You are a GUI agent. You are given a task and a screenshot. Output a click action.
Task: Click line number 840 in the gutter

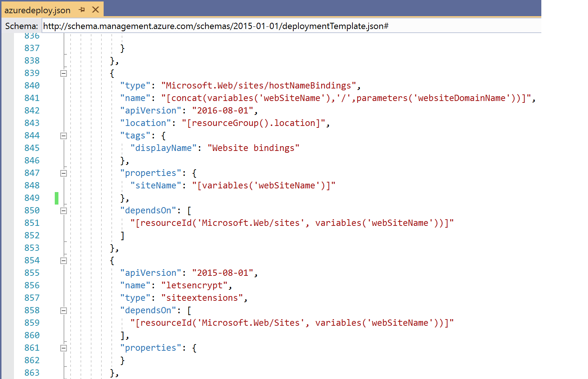click(x=32, y=86)
